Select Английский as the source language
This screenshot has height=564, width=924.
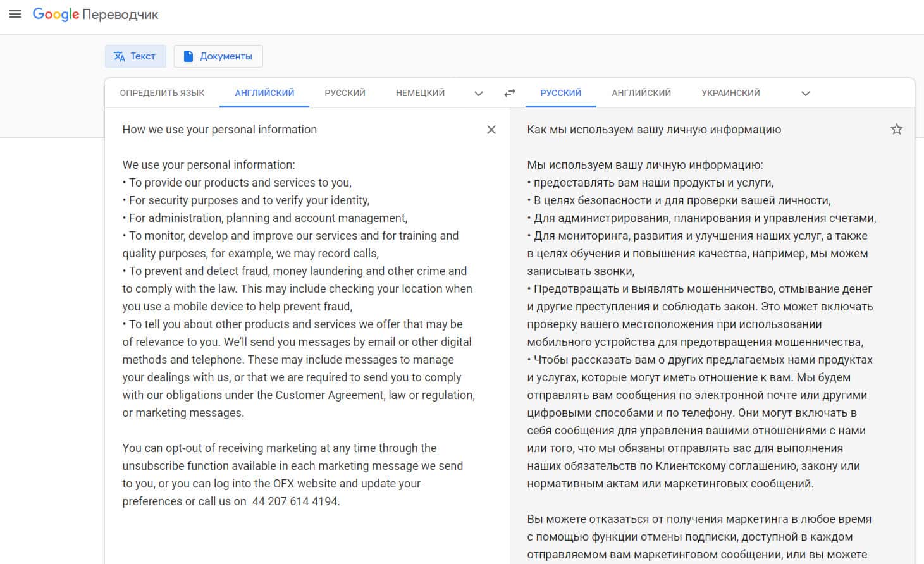click(x=264, y=93)
